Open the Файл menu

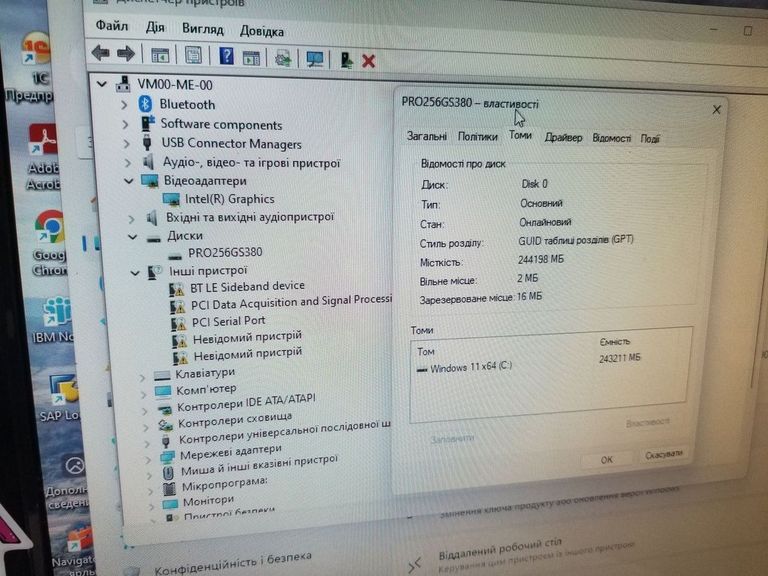tap(112, 25)
